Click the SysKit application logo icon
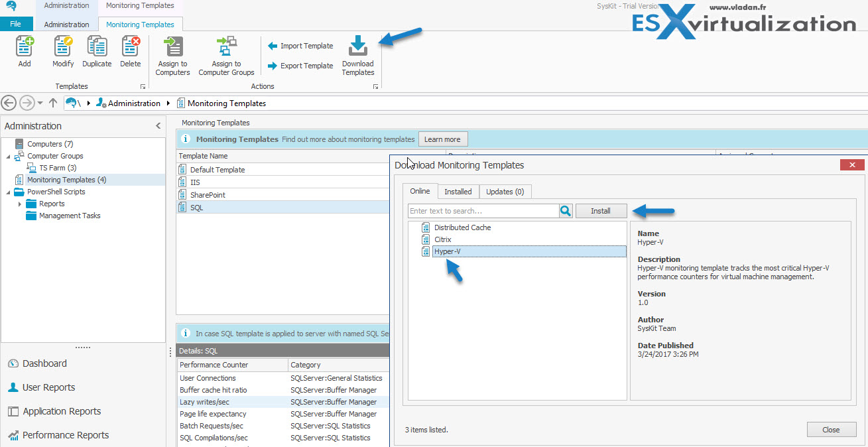 [11, 7]
